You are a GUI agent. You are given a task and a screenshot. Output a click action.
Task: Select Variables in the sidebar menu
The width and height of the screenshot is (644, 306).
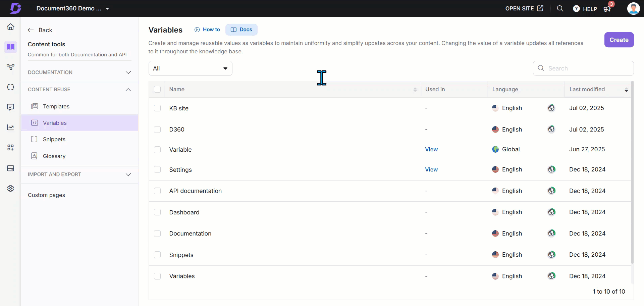(79, 123)
